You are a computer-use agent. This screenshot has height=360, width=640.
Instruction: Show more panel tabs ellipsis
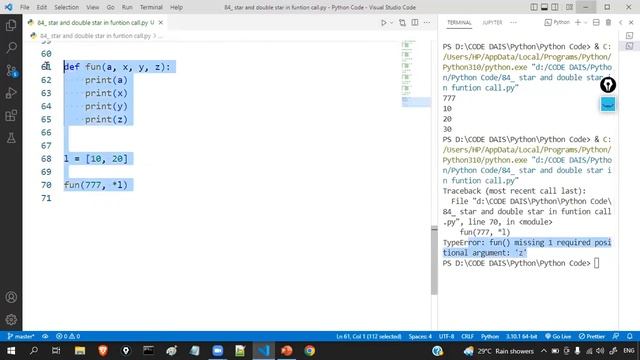pos(513,22)
